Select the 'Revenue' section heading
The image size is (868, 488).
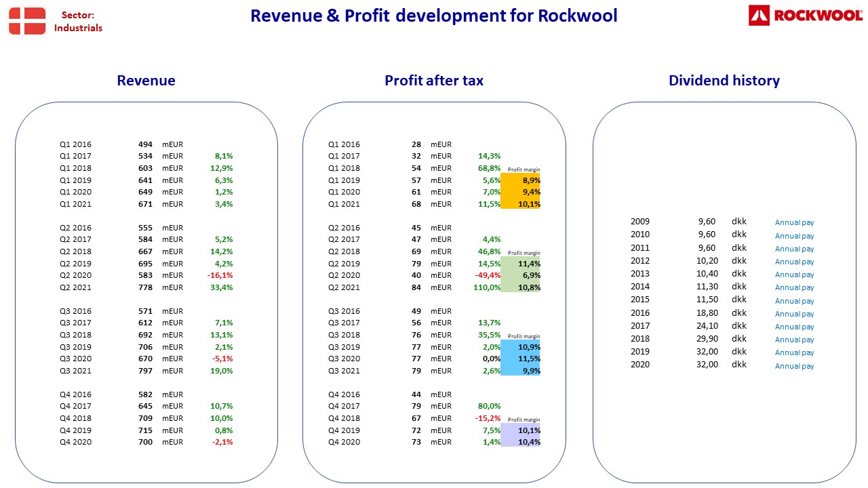(146, 81)
